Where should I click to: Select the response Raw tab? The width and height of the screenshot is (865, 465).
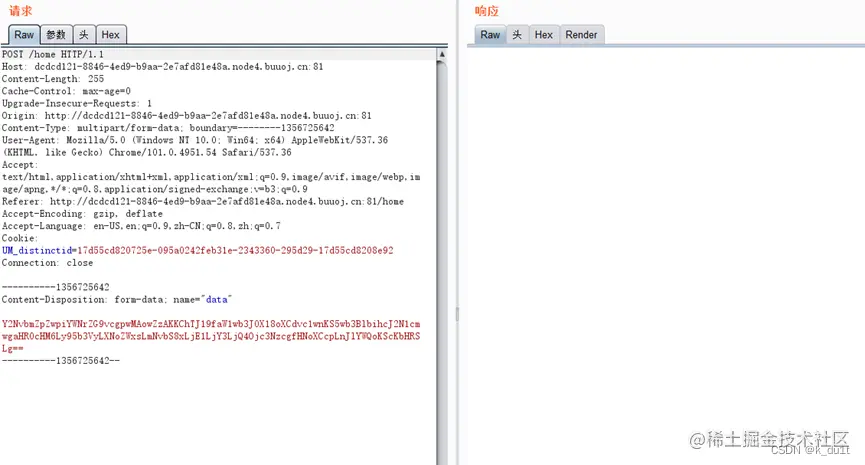[490, 35]
